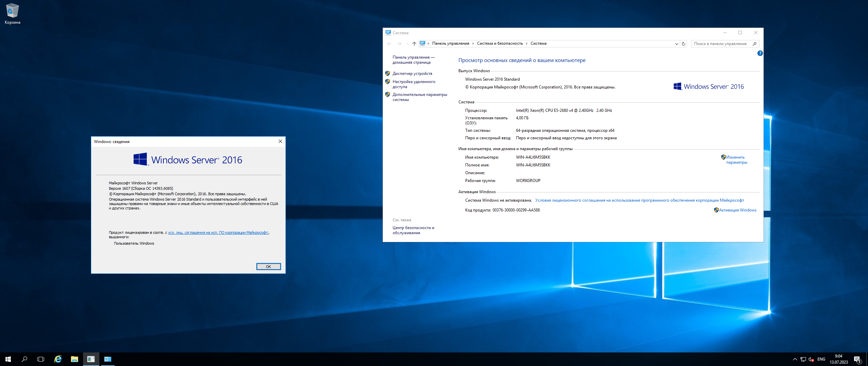Open the blue Help question mark
The width and height of the screenshot is (868, 366).
pyautogui.click(x=760, y=53)
